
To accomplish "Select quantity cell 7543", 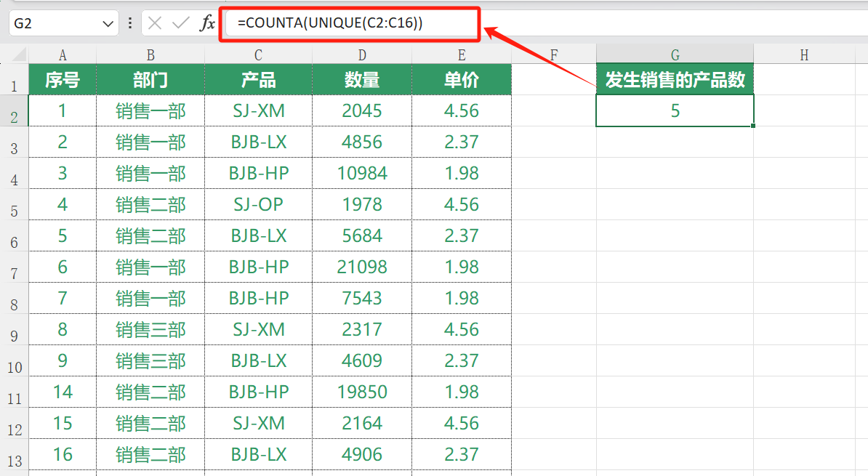I will [362, 299].
